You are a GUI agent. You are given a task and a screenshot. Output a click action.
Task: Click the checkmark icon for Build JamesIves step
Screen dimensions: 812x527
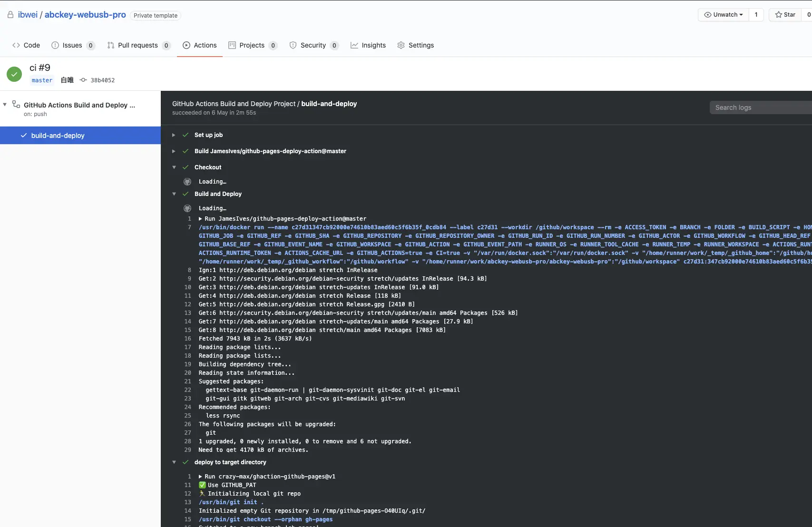186,151
